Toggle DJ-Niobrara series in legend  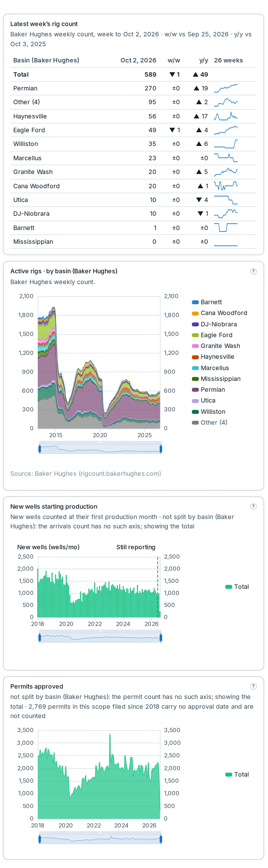click(x=214, y=324)
